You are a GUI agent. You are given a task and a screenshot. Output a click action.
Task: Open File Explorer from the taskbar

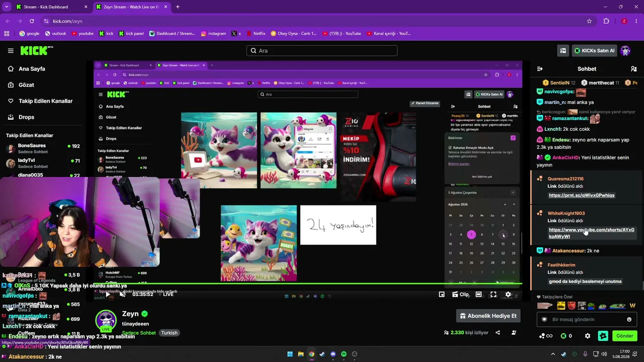(x=301, y=354)
